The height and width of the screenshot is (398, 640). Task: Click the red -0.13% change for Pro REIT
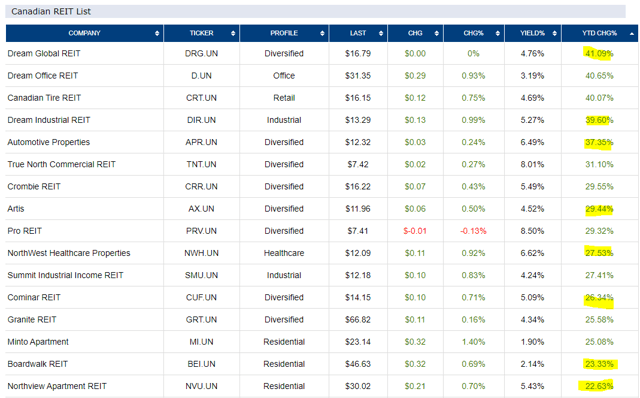click(x=473, y=231)
